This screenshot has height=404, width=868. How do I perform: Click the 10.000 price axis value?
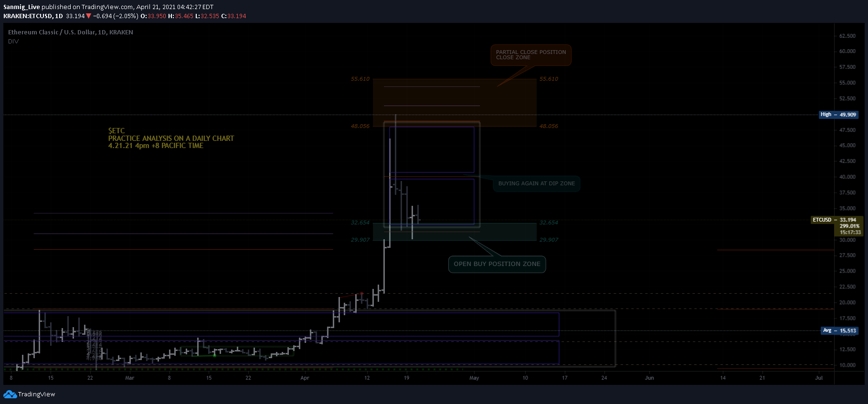(x=847, y=365)
